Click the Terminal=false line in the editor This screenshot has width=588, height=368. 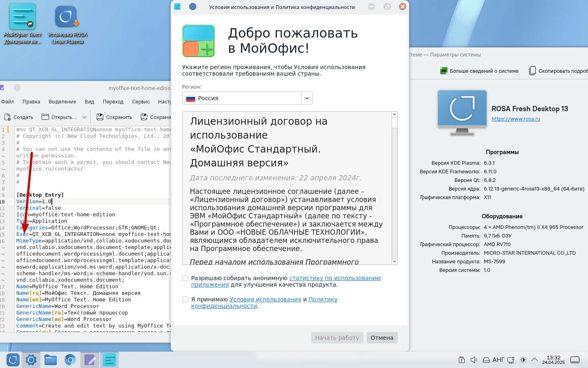pyautogui.click(x=38, y=208)
